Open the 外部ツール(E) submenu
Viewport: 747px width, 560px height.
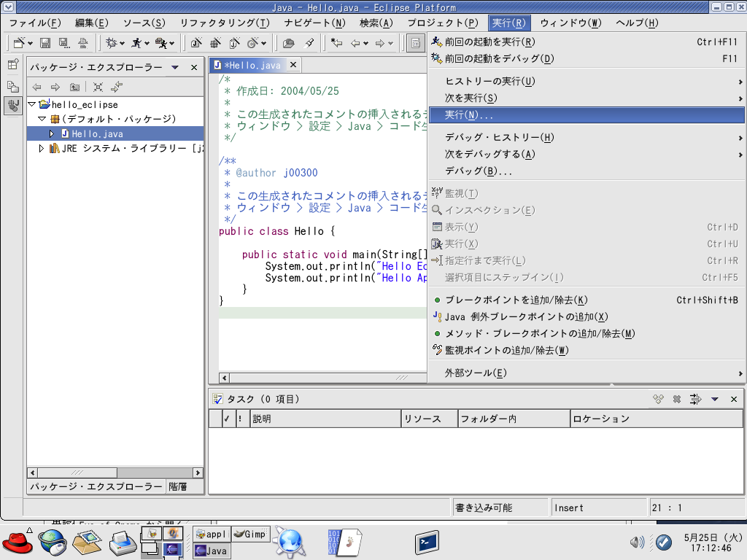pyautogui.click(x=587, y=373)
